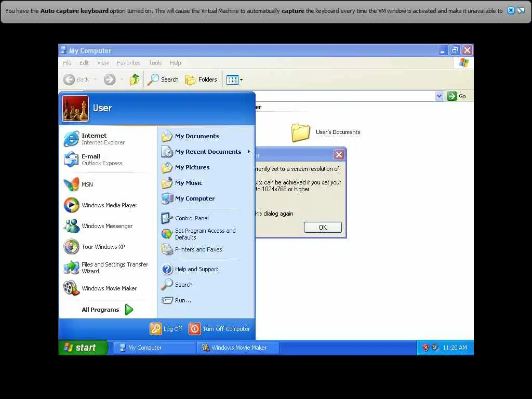Restore down the My Computer window
Image resolution: width=532 pixels, height=399 pixels.
(455, 50)
